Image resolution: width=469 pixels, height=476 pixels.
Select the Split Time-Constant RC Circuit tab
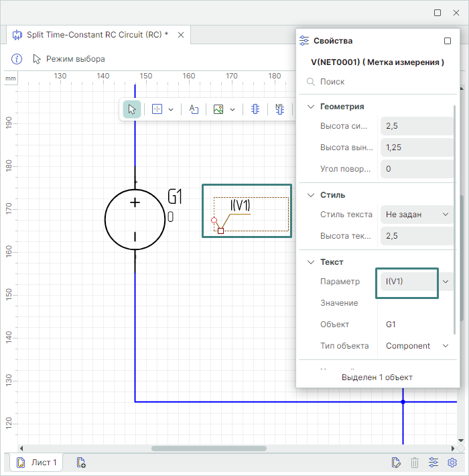90,34
